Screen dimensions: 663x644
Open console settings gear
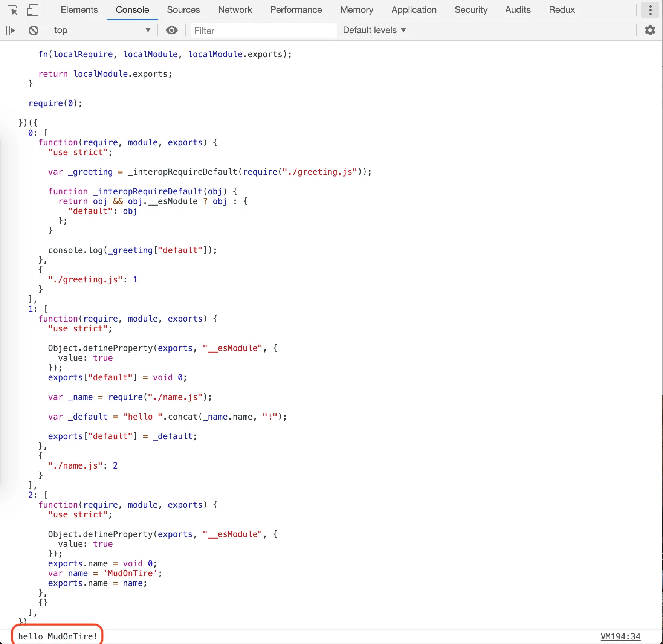[x=650, y=31]
